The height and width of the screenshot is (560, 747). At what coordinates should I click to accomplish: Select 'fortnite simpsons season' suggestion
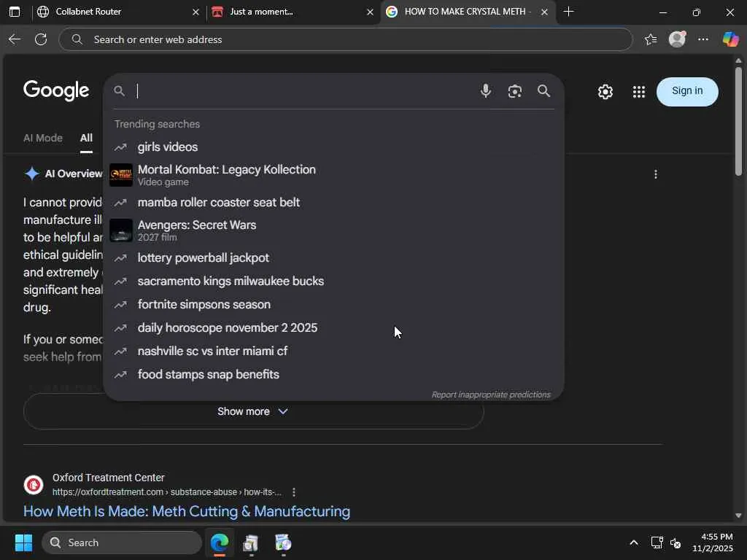pyautogui.click(x=333, y=304)
